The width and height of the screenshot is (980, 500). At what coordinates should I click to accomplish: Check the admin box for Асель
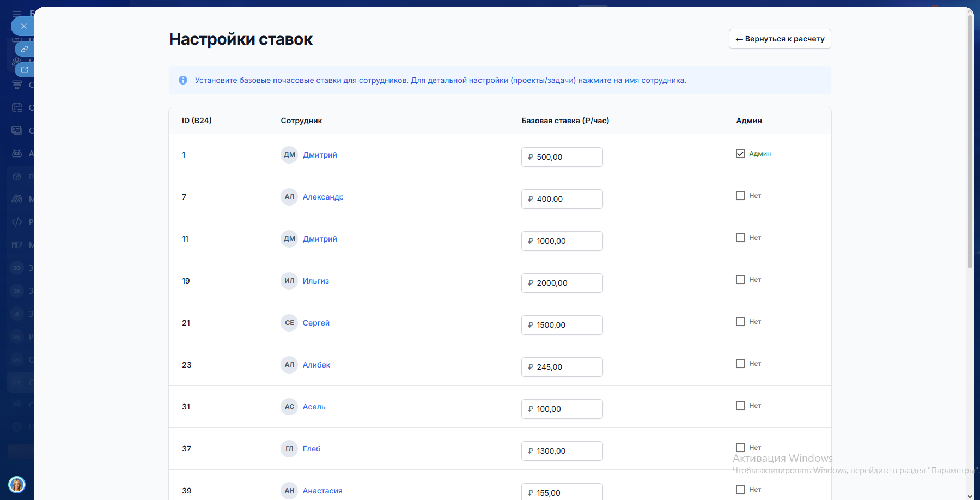(x=740, y=406)
